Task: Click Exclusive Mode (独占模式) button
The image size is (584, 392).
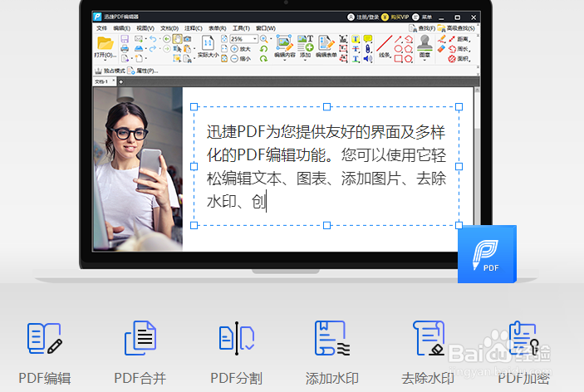Action: pos(110,71)
